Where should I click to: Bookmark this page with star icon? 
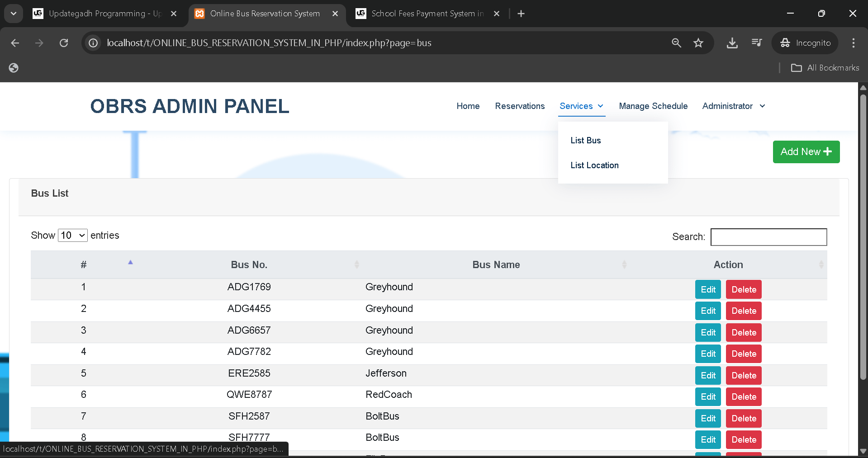pyautogui.click(x=698, y=43)
